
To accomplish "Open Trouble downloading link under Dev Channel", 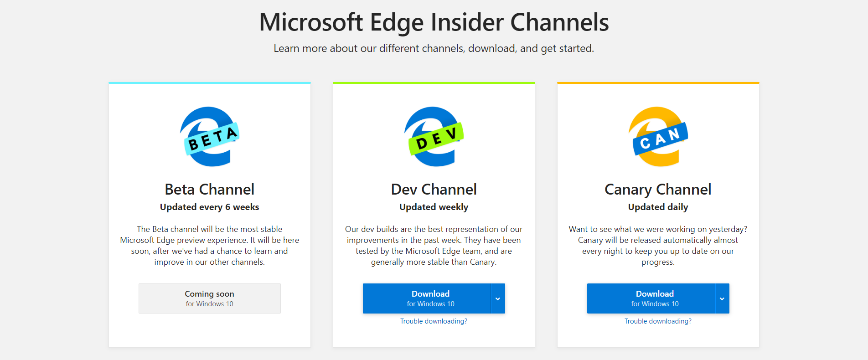I will [x=434, y=321].
